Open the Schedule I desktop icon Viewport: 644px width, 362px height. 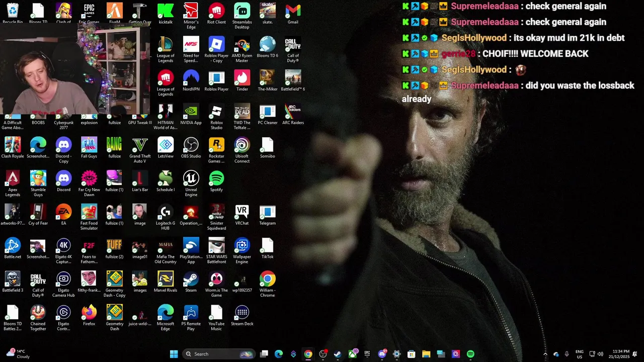pyautogui.click(x=166, y=181)
